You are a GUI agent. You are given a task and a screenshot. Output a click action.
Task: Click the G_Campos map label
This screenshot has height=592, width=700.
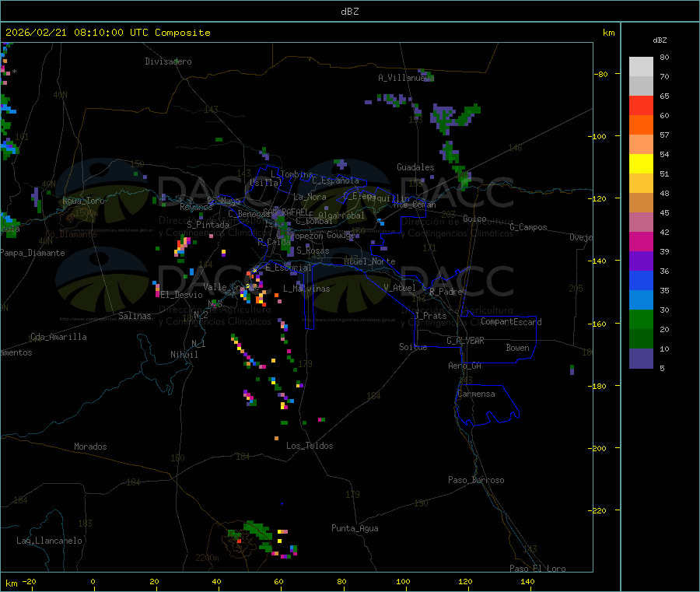[x=528, y=227]
